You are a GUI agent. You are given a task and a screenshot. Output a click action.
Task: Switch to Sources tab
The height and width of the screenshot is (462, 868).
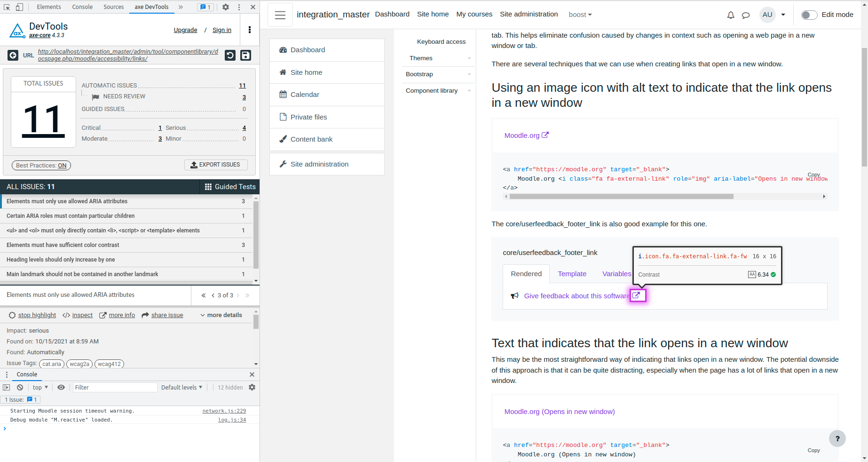tap(114, 7)
